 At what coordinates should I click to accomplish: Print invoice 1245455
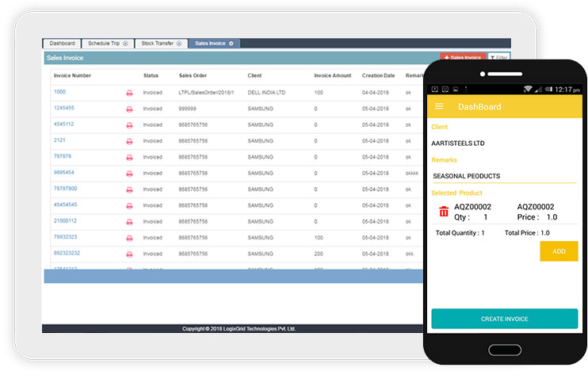[x=129, y=109]
